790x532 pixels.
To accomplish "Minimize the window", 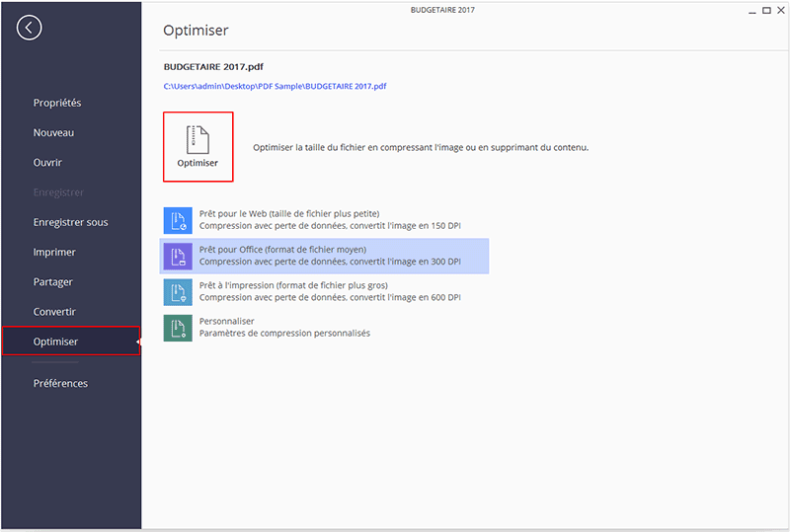I will tap(752, 11).
